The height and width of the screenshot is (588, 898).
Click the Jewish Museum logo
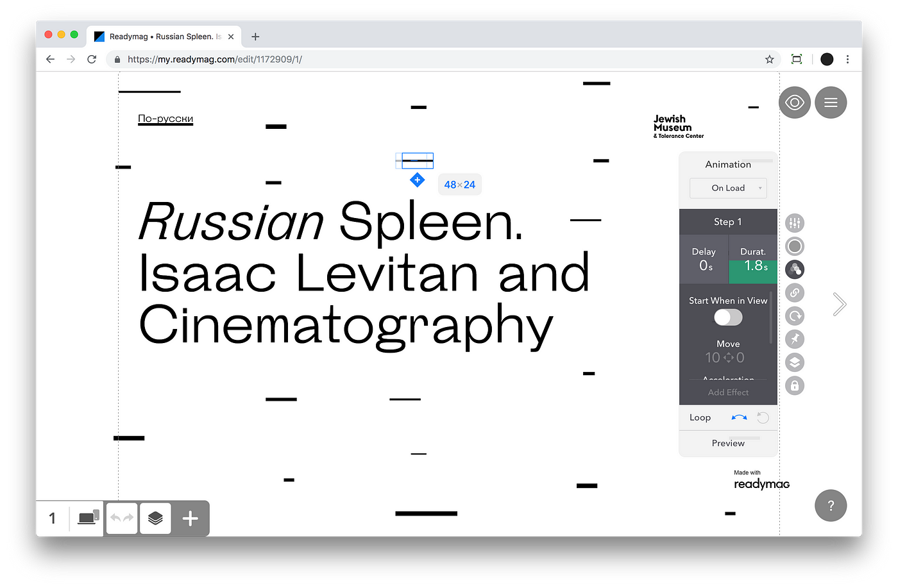pyautogui.click(x=678, y=126)
